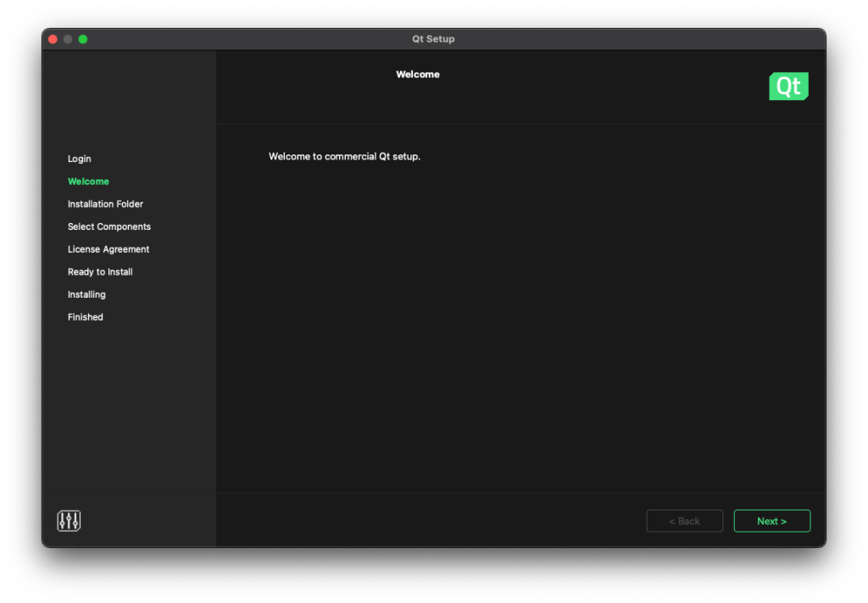
Task: Click the 'Welcome to commercial Qt setup' text
Action: coord(344,157)
